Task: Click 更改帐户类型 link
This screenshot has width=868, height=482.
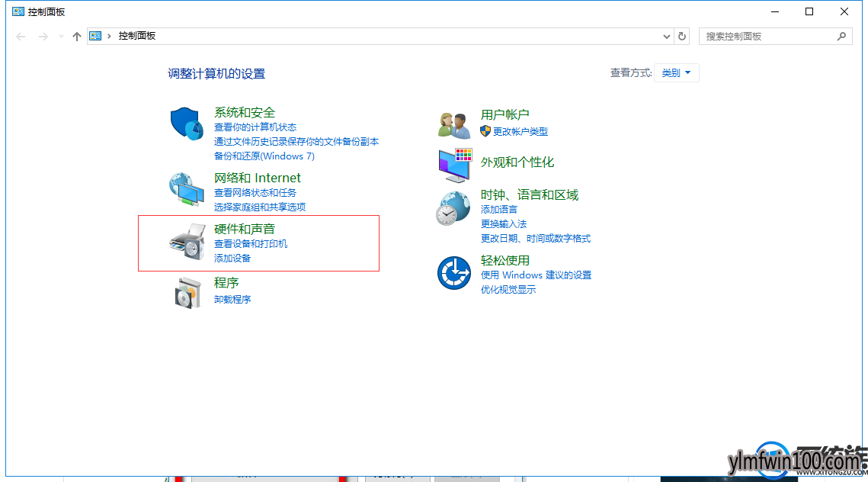Action: [x=520, y=131]
